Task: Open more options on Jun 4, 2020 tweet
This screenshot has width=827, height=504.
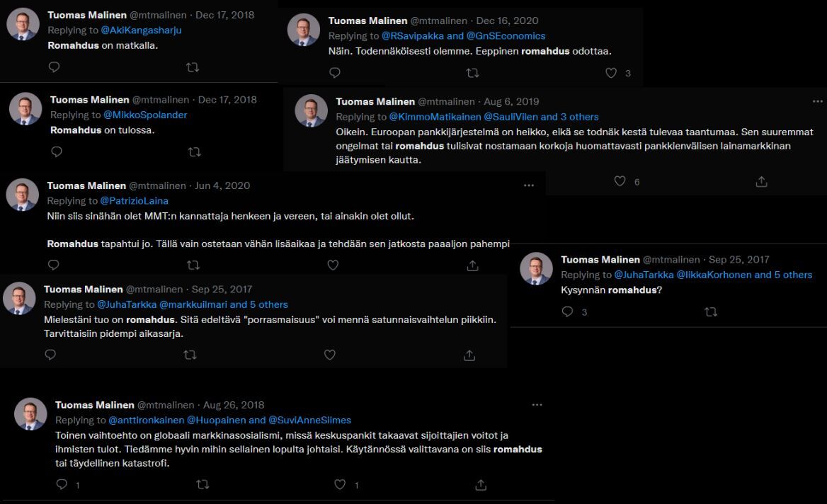Action: (x=528, y=185)
